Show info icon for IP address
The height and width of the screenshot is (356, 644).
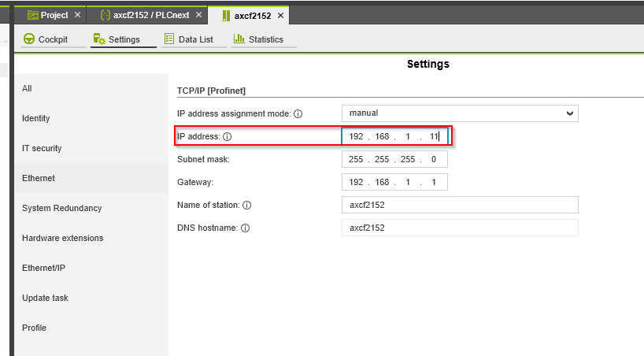[227, 137]
